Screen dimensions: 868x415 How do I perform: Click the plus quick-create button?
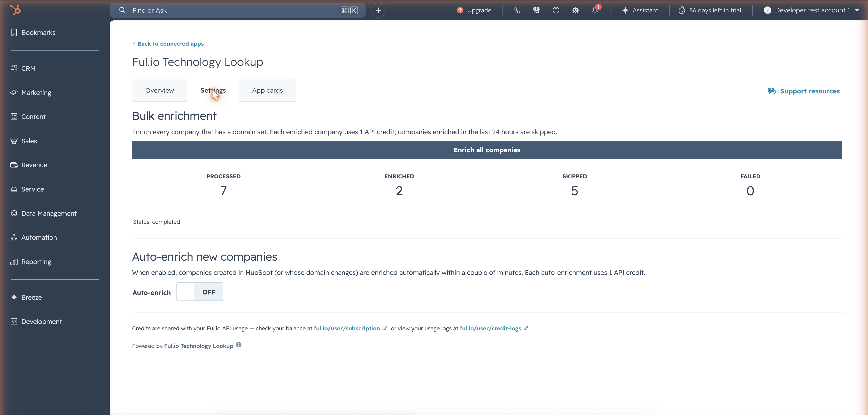click(x=378, y=10)
